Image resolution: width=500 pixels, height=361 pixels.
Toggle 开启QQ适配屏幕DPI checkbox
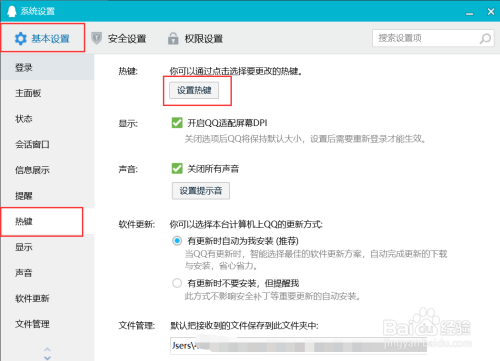177,123
